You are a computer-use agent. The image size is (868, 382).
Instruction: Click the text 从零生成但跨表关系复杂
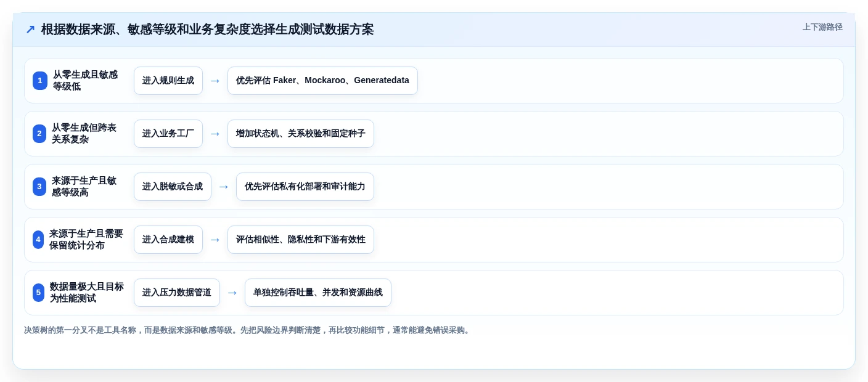84,134
